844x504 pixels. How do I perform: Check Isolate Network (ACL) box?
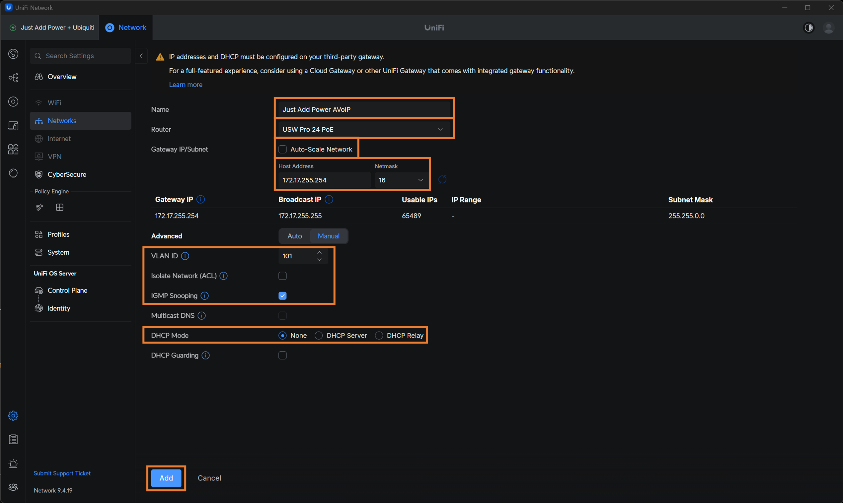click(x=282, y=276)
